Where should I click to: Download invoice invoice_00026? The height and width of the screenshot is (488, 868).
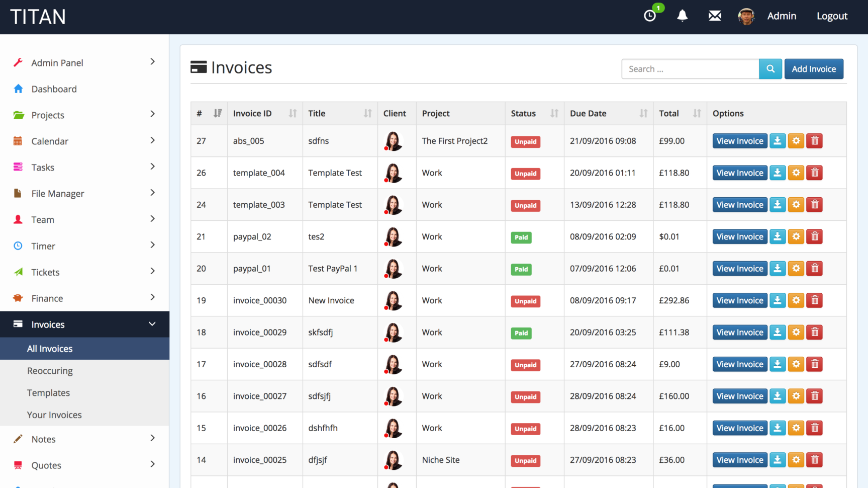(778, 428)
